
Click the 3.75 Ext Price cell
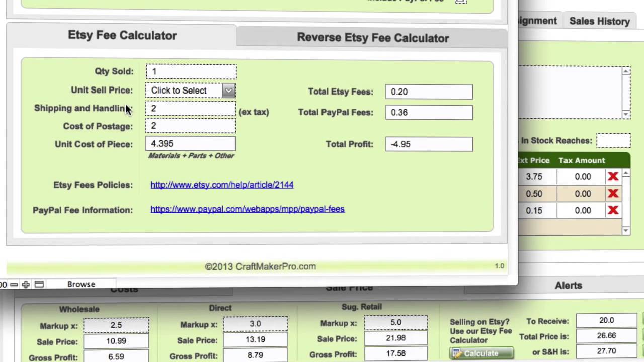tap(535, 176)
